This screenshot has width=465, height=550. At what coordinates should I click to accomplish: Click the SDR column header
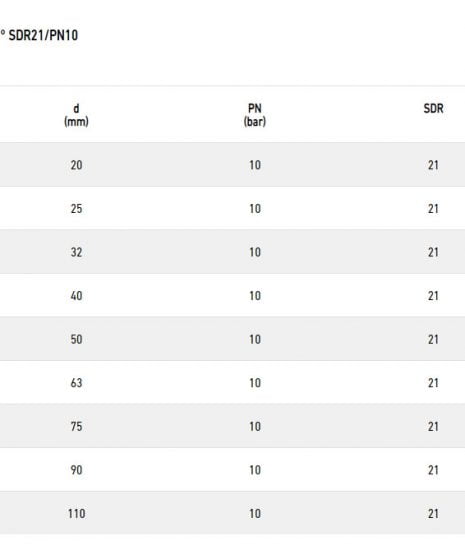(x=433, y=108)
